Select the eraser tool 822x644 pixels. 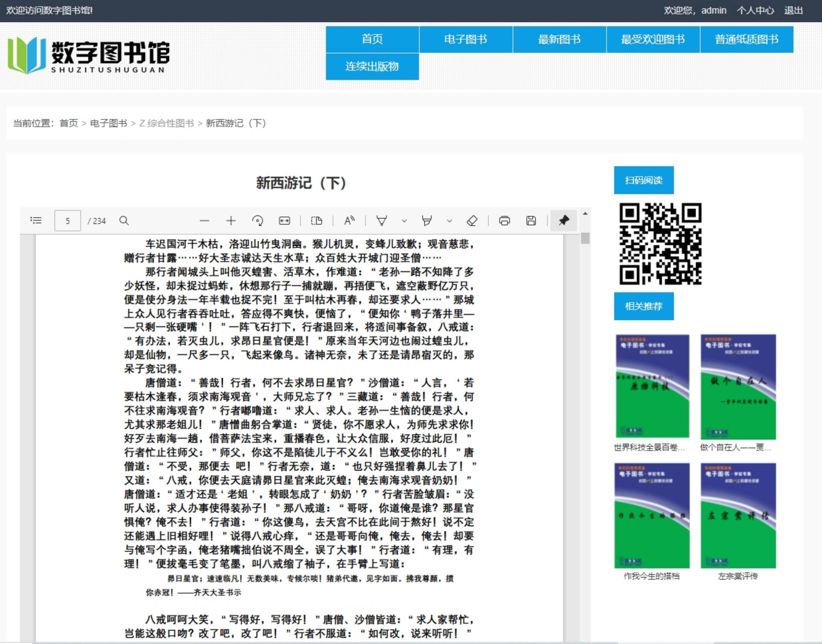pyautogui.click(x=472, y=221)
